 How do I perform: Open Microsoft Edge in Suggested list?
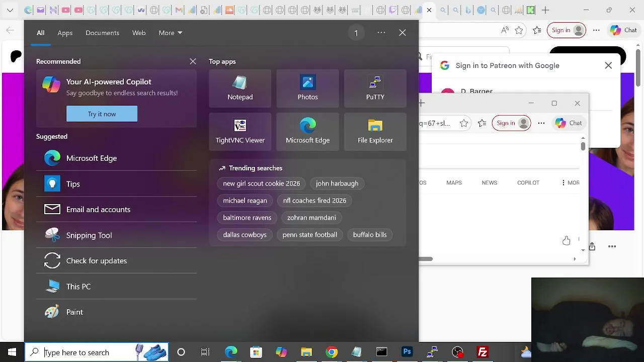116,158
